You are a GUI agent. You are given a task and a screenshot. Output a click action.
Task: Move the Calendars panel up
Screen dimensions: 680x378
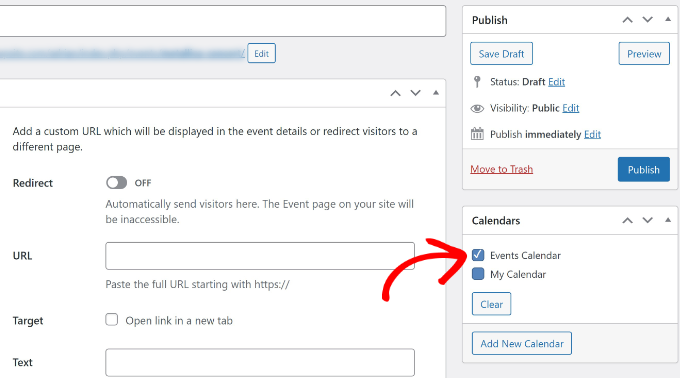point(627,221)
